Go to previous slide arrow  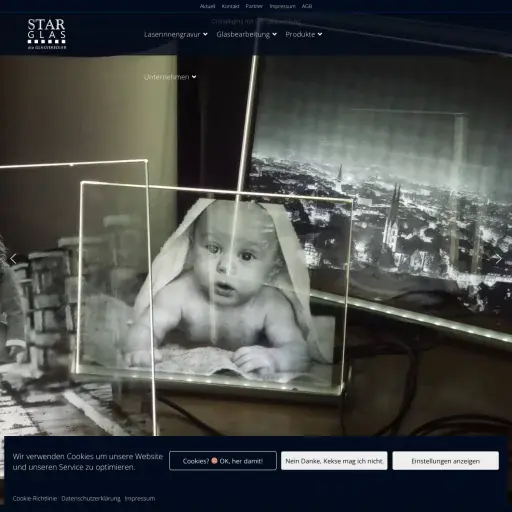click(x=13, y=259)
